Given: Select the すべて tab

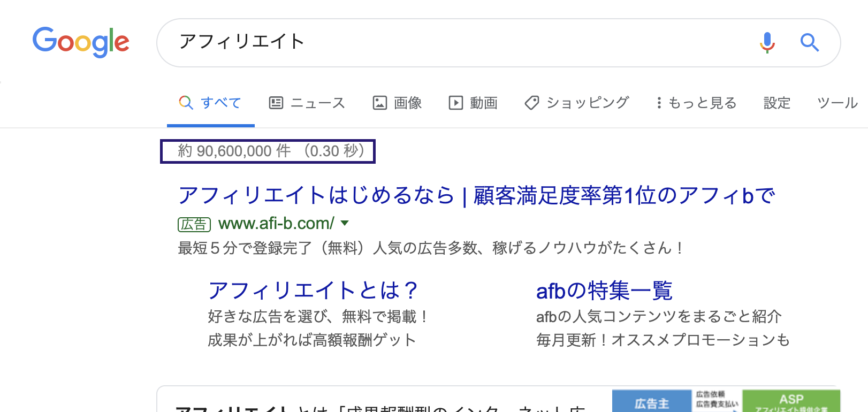Looking at the screenshot, I should click(x=210, y=103).
